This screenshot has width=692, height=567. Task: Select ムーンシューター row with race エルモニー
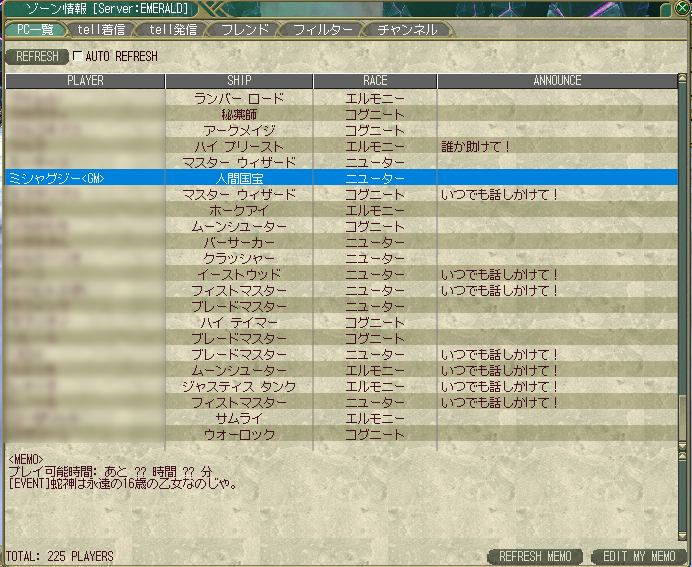tap(342, 370)
